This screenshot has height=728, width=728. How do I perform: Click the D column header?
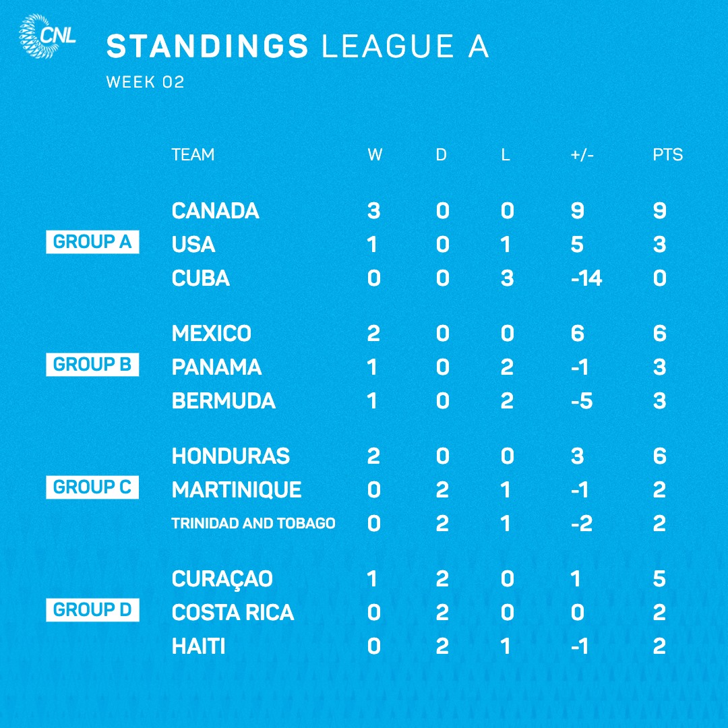click(442, 154)
